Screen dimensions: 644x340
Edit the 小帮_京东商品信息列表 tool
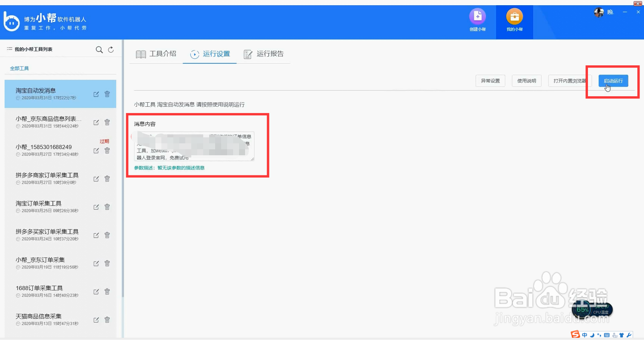96,122
